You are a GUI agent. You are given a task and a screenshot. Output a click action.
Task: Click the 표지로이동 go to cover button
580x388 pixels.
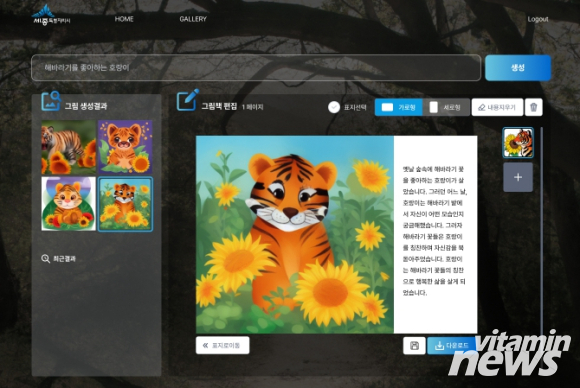coord(222,345)
